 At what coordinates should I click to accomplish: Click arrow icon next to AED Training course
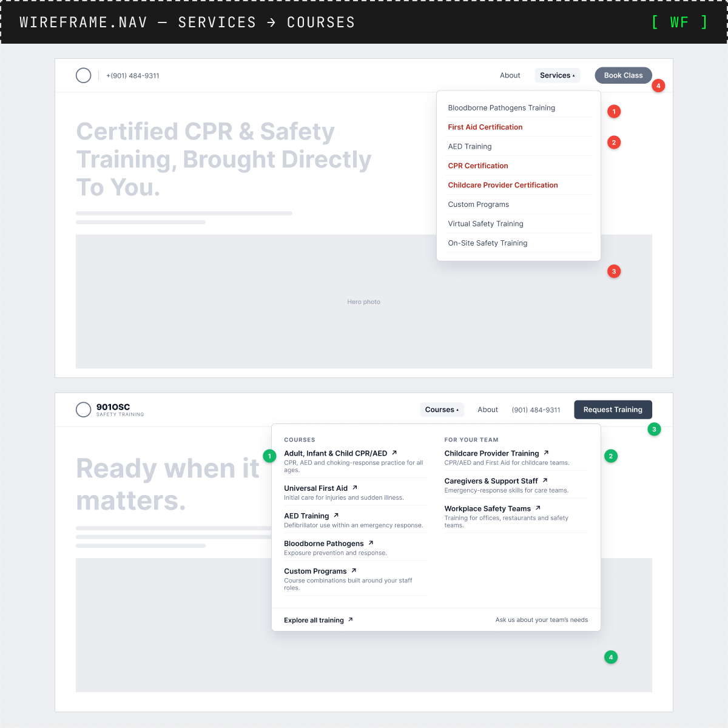point(336,515)
